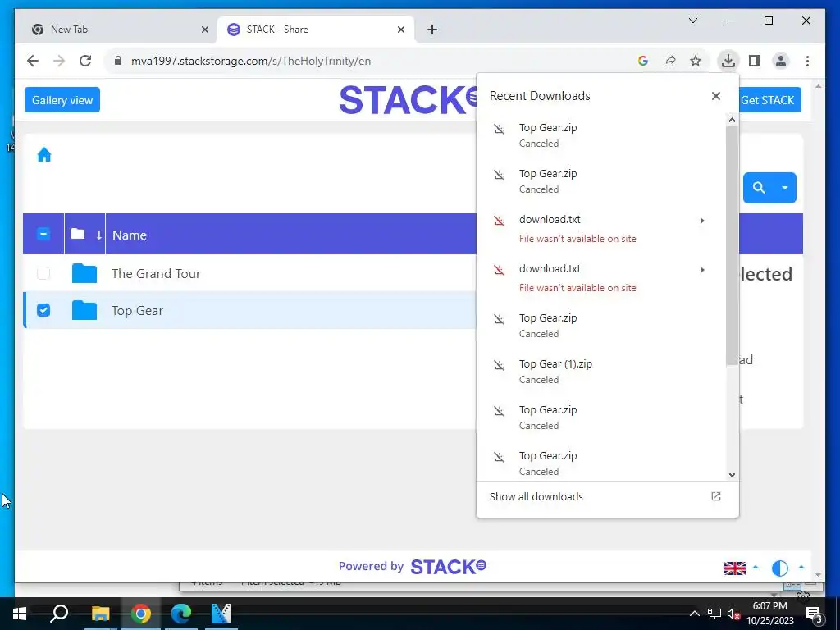Open notification center icon

814,614
